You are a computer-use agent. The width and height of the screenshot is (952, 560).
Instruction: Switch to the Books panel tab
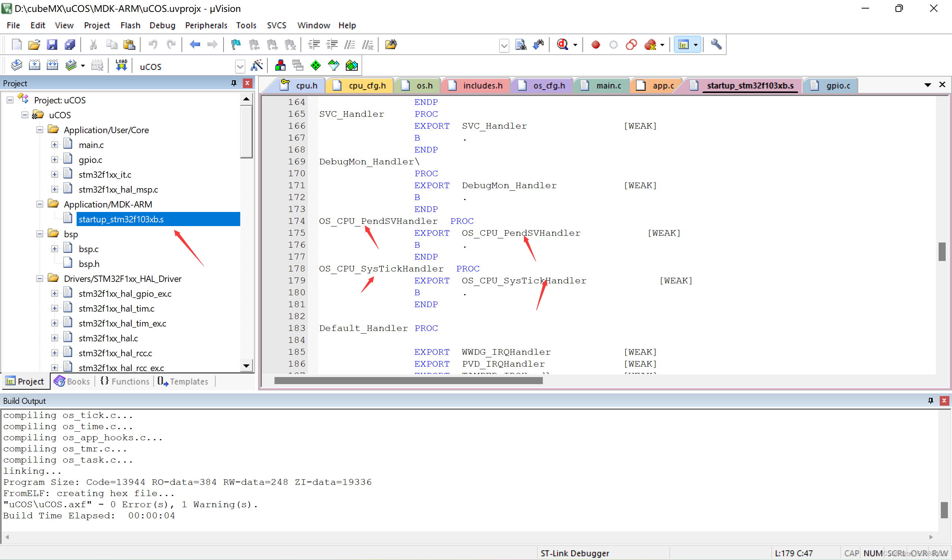click(72, 381)
